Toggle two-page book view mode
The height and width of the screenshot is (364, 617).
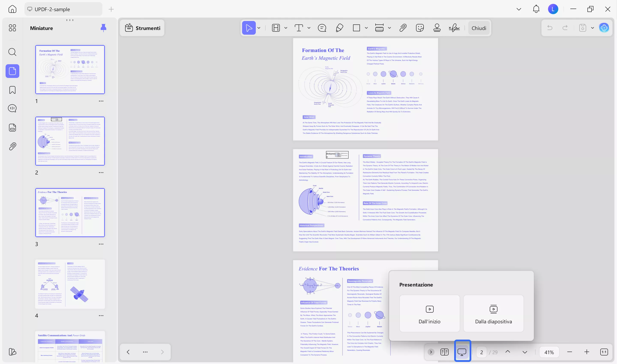444,352
